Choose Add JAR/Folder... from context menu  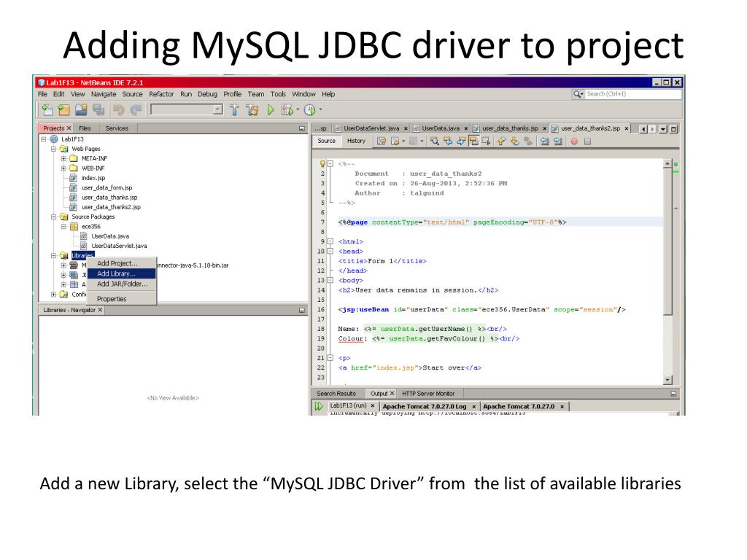click(x=122, y=284)
